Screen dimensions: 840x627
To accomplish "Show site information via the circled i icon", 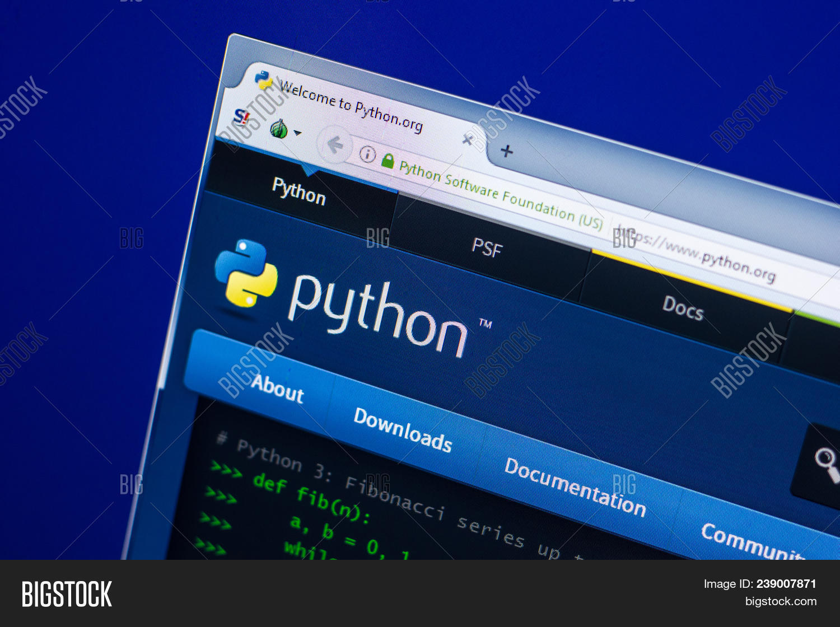I will 367,154.
